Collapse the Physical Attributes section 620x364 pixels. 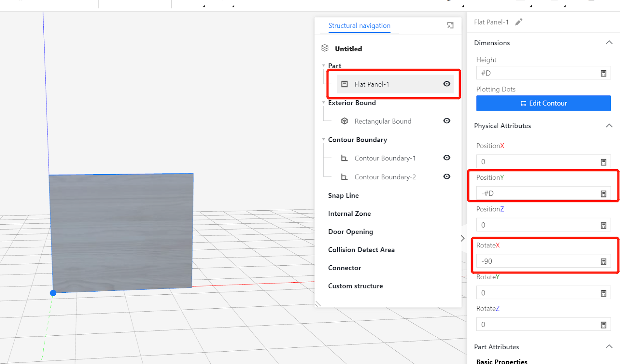coord(609,126)
